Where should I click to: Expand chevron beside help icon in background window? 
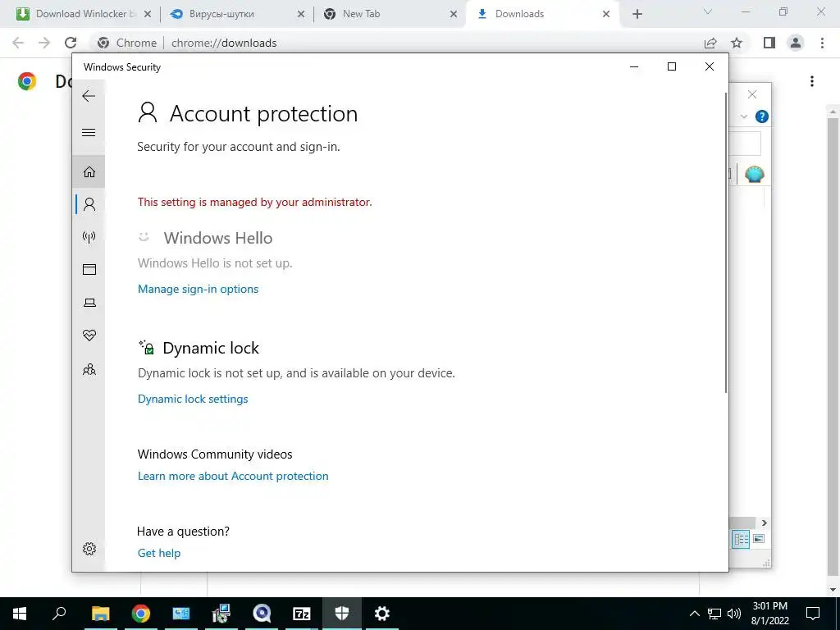743,116
